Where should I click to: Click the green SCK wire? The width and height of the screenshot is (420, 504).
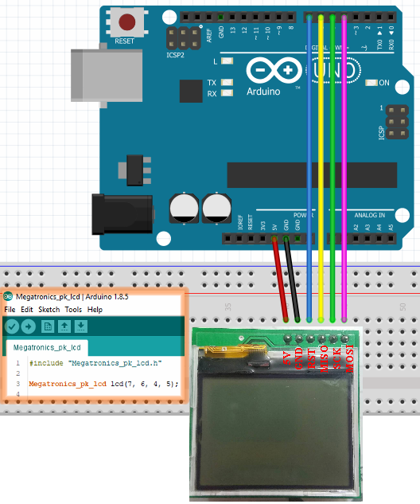(332, 169)
